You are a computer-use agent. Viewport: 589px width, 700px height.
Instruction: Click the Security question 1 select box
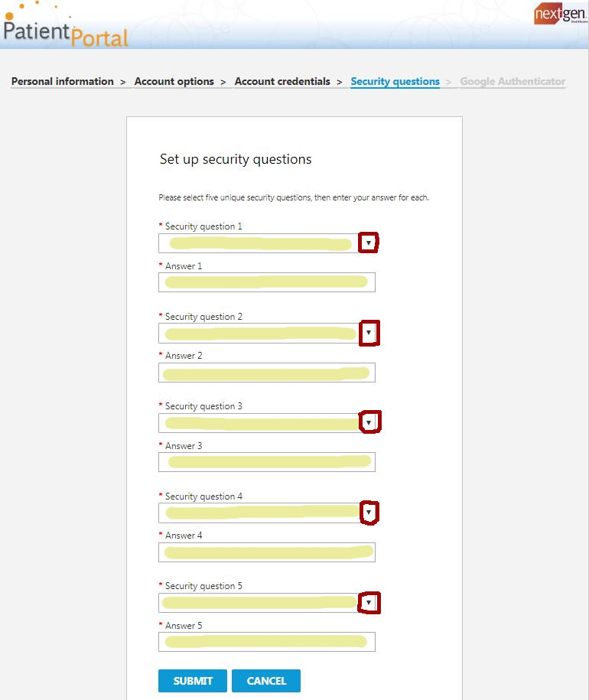pyautogui.click(x=259, y=243)
